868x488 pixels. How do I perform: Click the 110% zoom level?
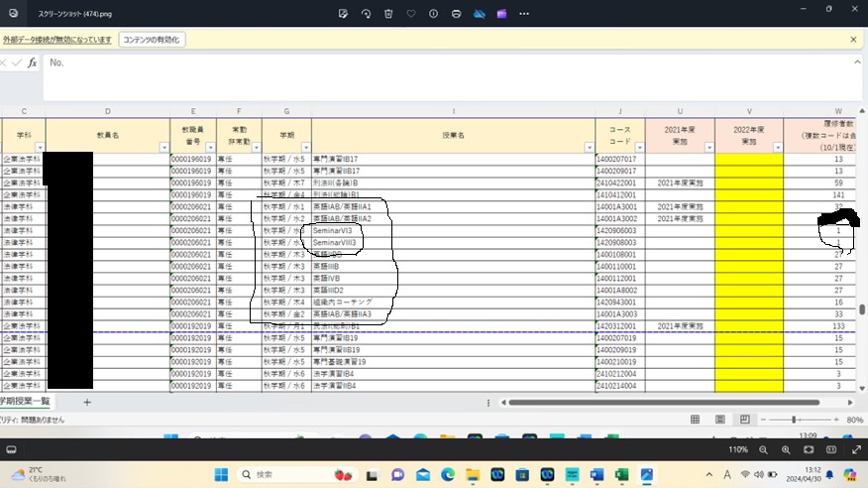coord(738,449)
